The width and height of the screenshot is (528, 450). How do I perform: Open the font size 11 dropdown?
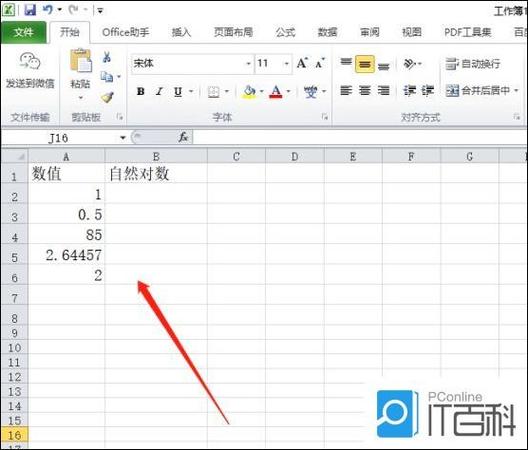click(x=287, y=64)
